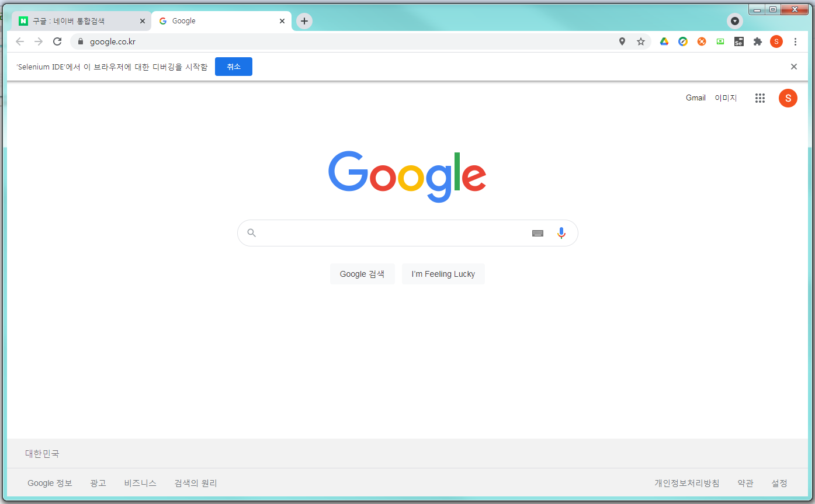The width and height of the screenshot is (815, 504).
Task: Open location permission icon in address bar
Action: (x=622, y=41)
